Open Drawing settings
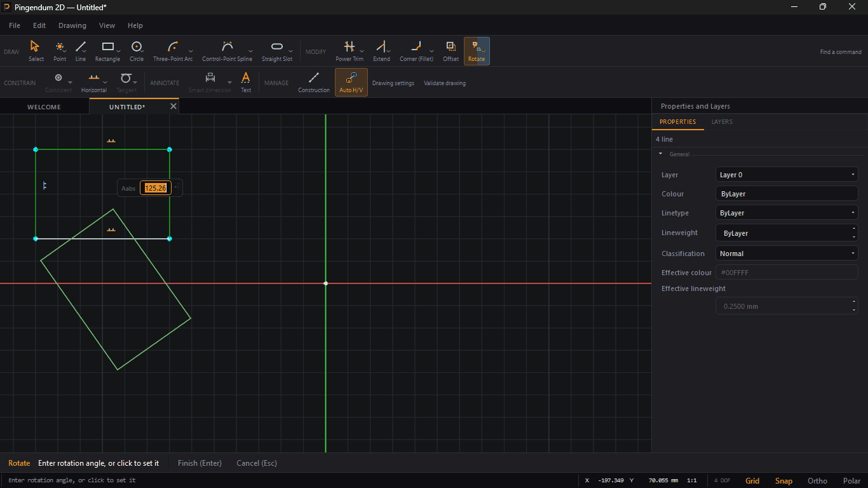 (393, 83)
